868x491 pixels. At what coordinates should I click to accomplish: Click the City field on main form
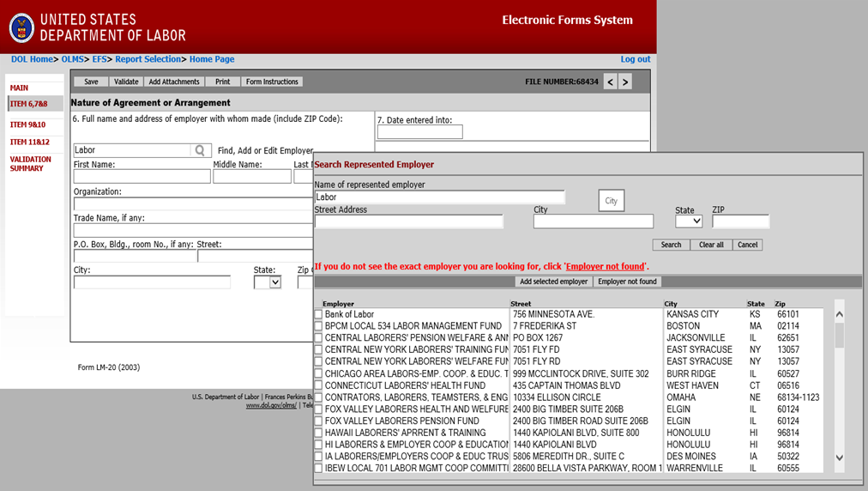click(x=152, y=282)
